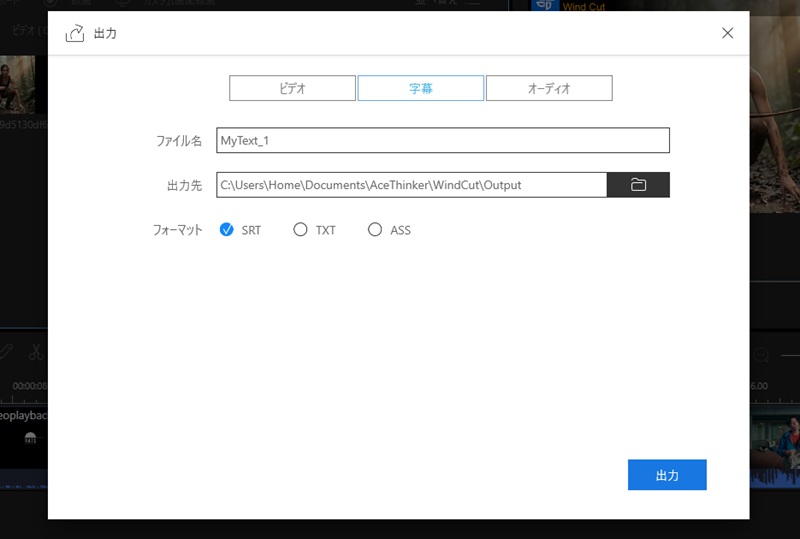Close the 出力 dialog with the X
Screen dimensions: 800x539
pyautogui.click(x=728, y=33)
